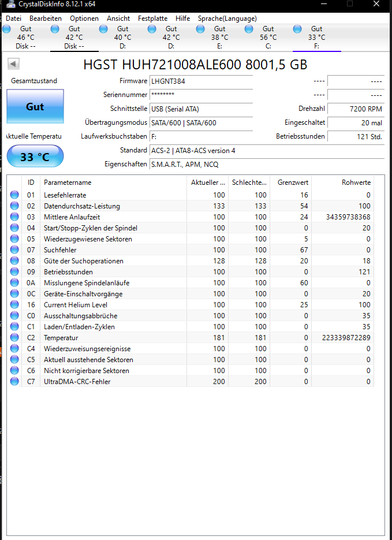Close the CrystalDiskInfo window
Screen dimensions: 392x540
[376, 4]
